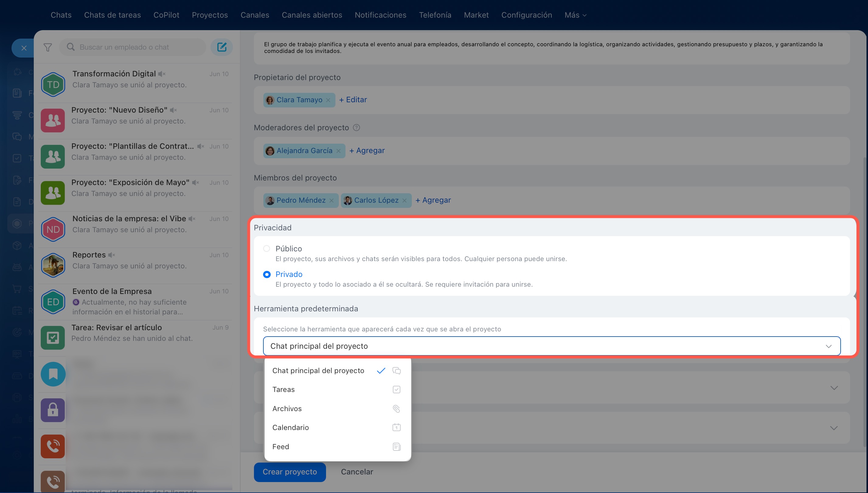Choose Chat principal del proyecto from list
Screen dimensions: 868x493
[x=337, y=370]
